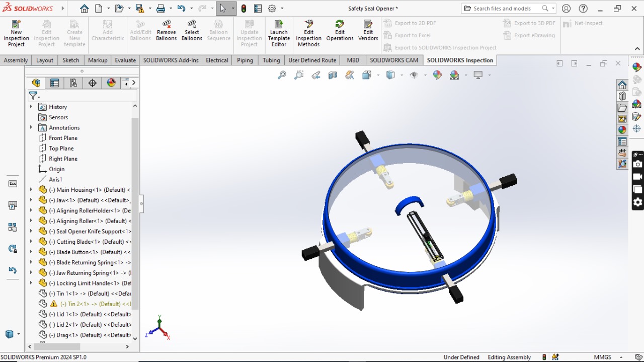Expand the Main Housing component
The image size is (644, 362).
(31, 190)
